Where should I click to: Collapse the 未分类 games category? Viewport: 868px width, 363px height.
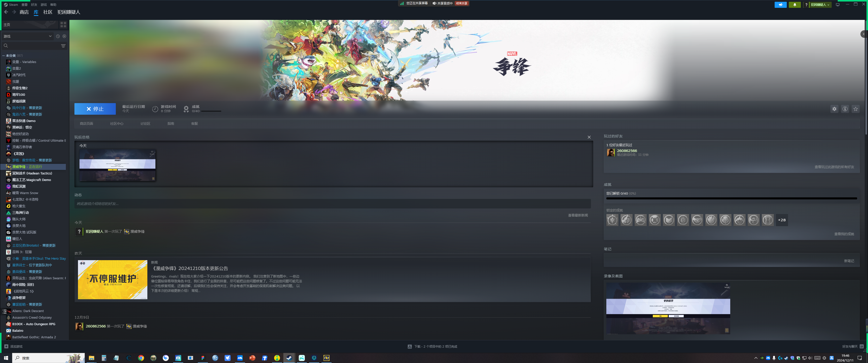pos(3,55)
